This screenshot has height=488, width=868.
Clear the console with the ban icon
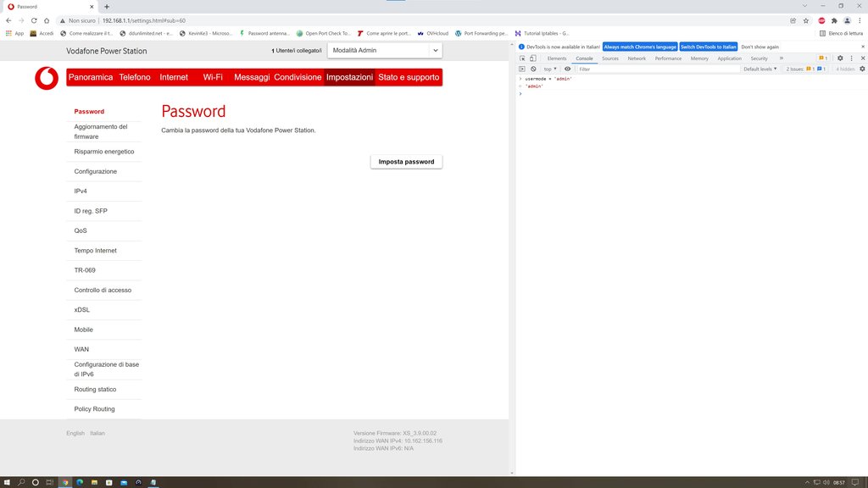533,69
